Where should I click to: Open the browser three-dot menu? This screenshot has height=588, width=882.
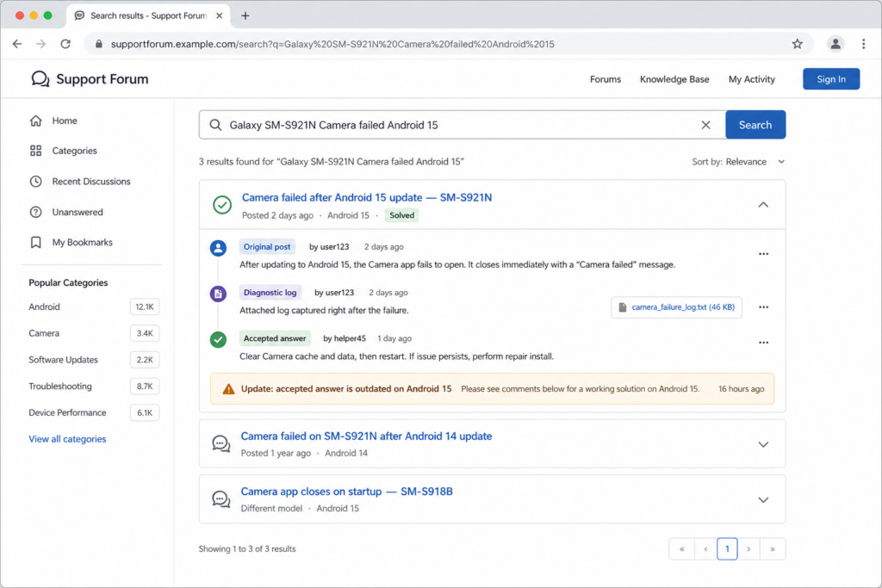pyautogui.click(x=863, y=44)
